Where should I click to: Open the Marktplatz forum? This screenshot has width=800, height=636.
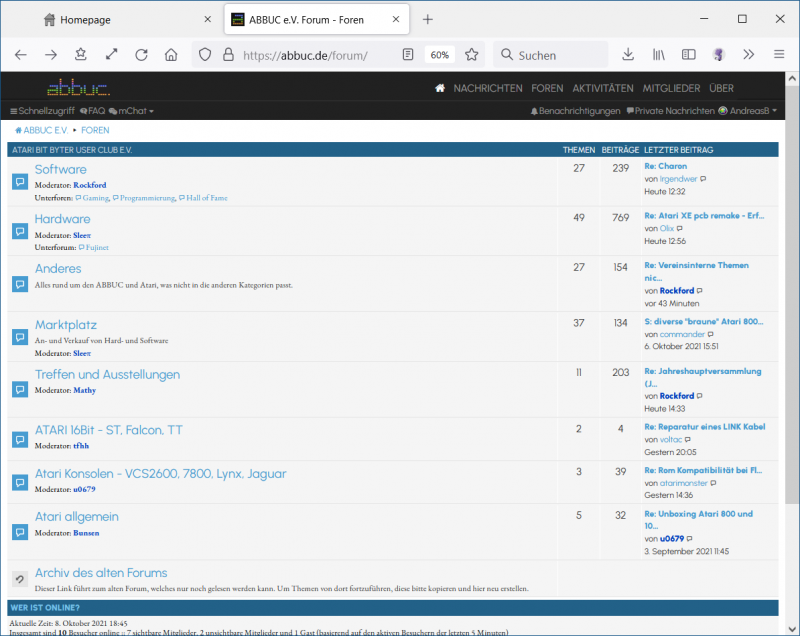66,325
